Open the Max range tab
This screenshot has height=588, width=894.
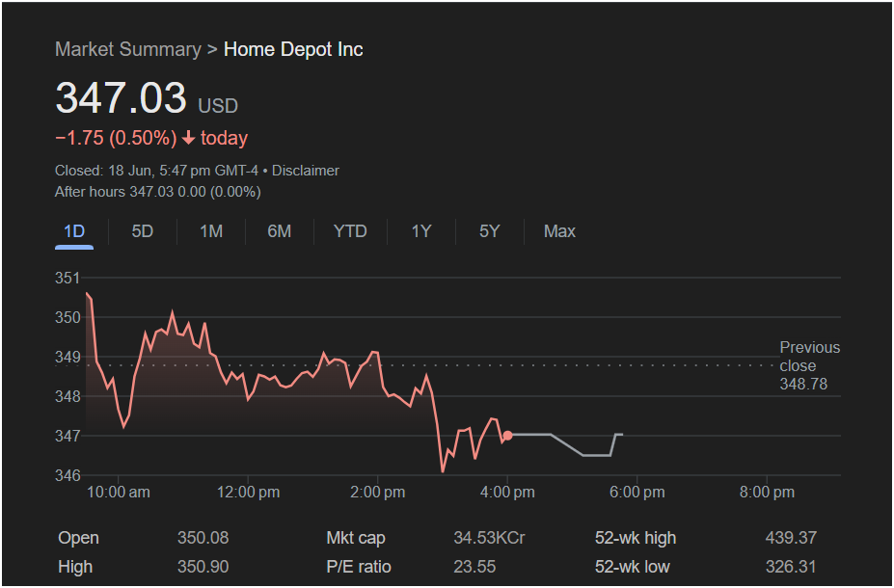coord(560,231)
